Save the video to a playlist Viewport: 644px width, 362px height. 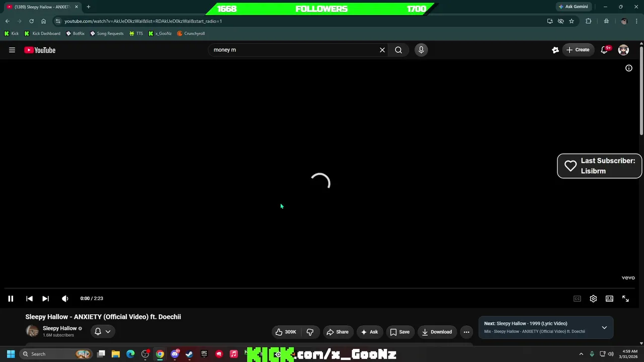click(x=400, y=332)
